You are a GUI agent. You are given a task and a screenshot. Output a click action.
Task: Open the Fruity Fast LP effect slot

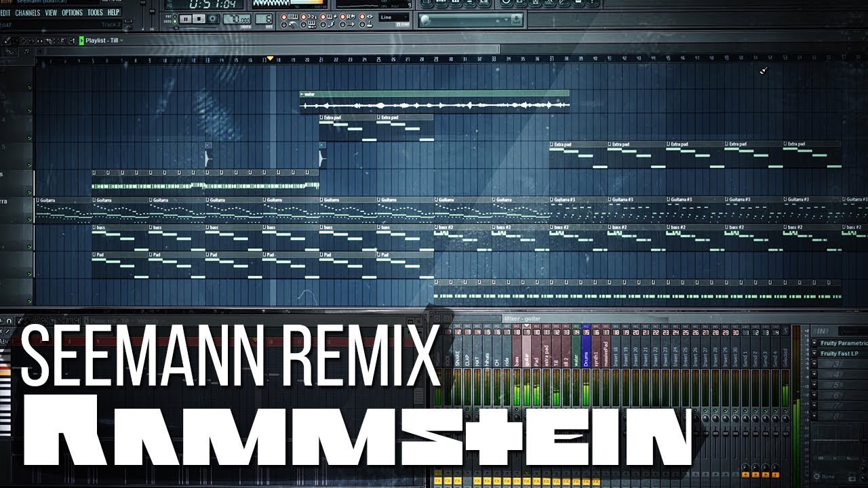pyautogui.click(x=843, y=354)
